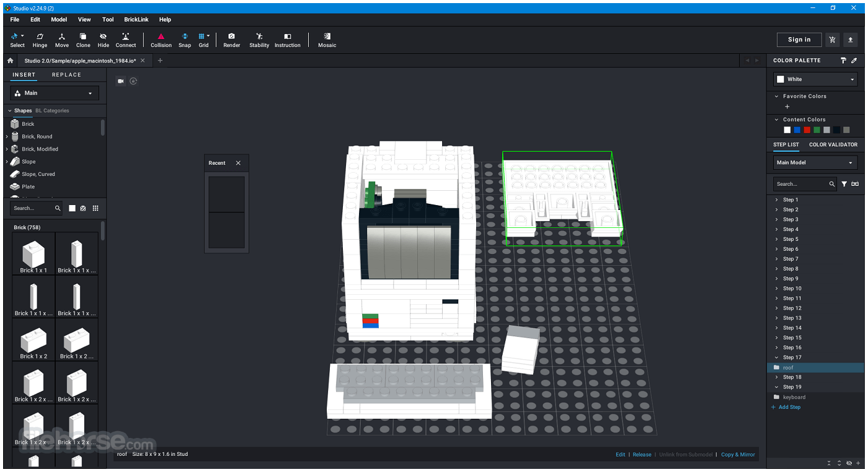
Task: Pick the blue content color swatch
Action: [x=797, y=130]
